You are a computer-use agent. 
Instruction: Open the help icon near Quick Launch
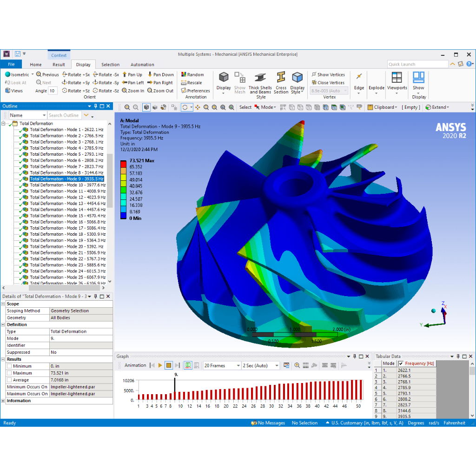click(x=469, y=64)
